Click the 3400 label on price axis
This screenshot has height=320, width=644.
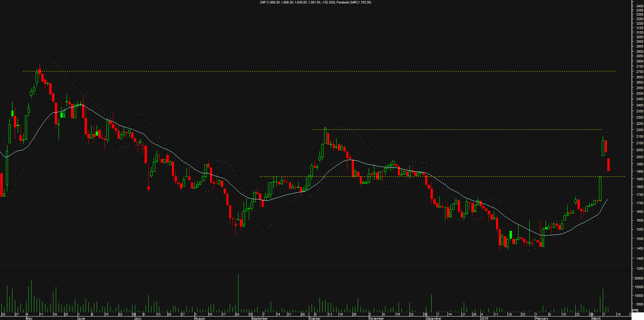click(x=639, y=6)
